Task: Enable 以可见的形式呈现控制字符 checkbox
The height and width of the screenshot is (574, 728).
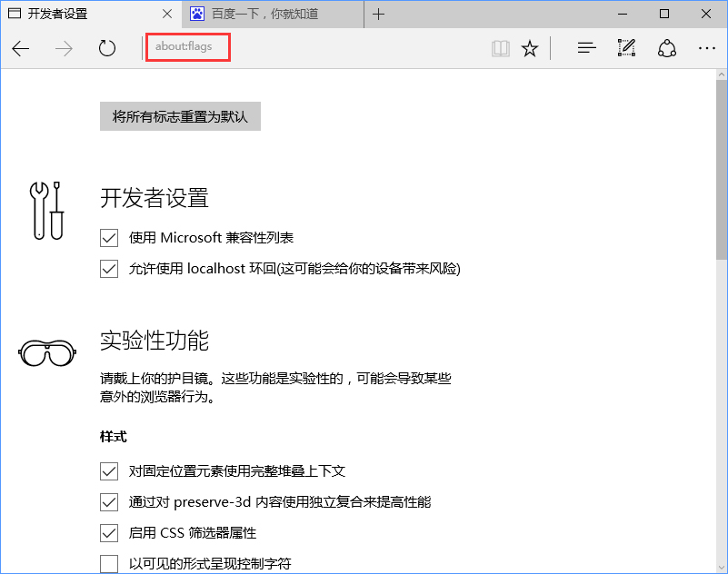Action: [109, 564]
